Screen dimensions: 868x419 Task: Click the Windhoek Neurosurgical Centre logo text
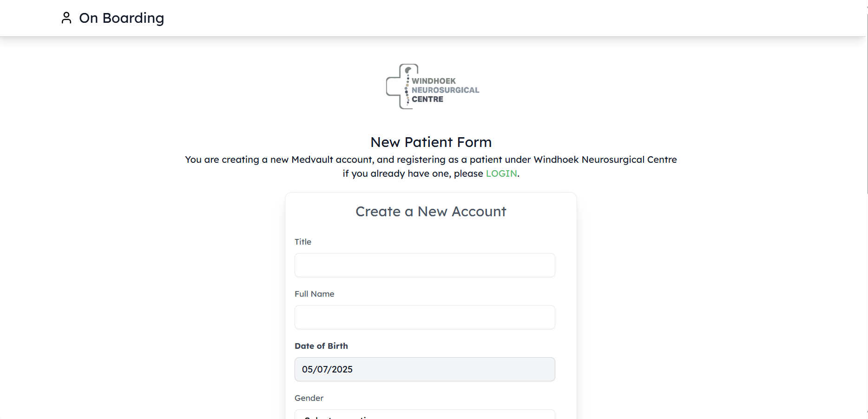445,90
